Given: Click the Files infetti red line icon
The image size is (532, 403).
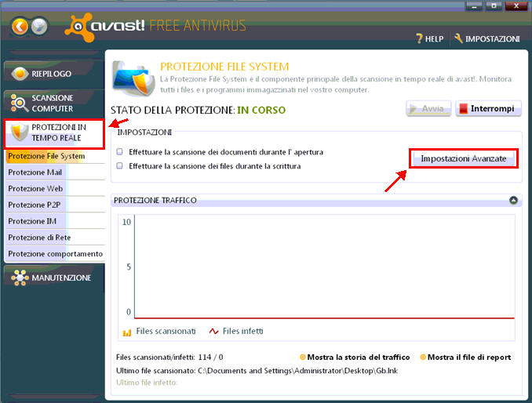Looking at the screenshot, I should click(x=213, y=331).
